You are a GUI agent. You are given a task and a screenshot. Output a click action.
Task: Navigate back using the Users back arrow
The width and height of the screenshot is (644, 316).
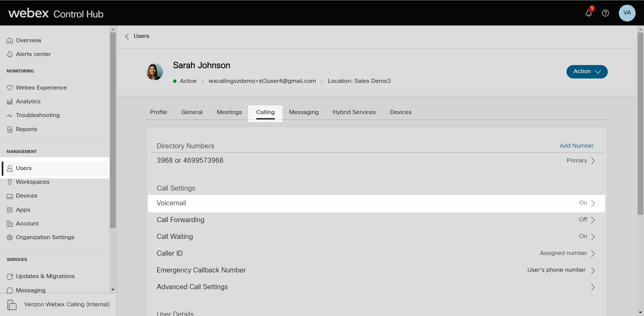pyautogui.click(x=127, y=36)
